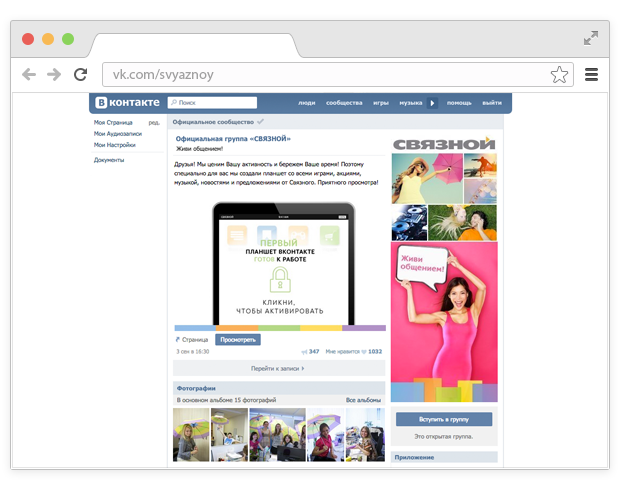
Task: Open игры in the header menu
Action: coord(381,103)
